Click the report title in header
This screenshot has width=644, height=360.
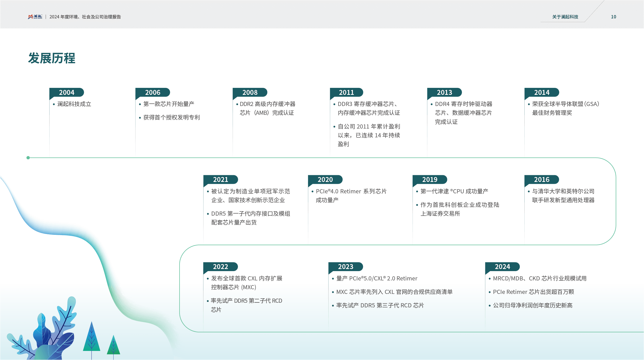click(x=85, y=17)
